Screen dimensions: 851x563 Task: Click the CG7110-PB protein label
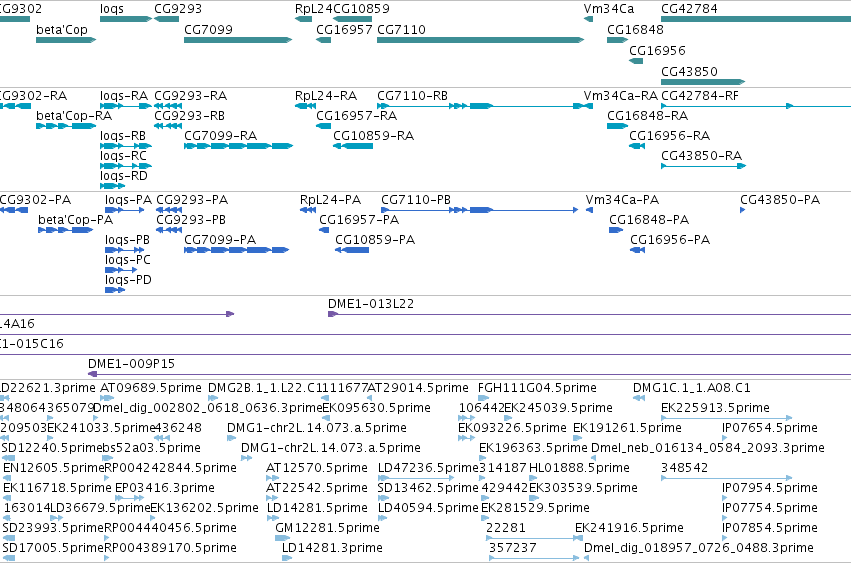coord(416,200)
